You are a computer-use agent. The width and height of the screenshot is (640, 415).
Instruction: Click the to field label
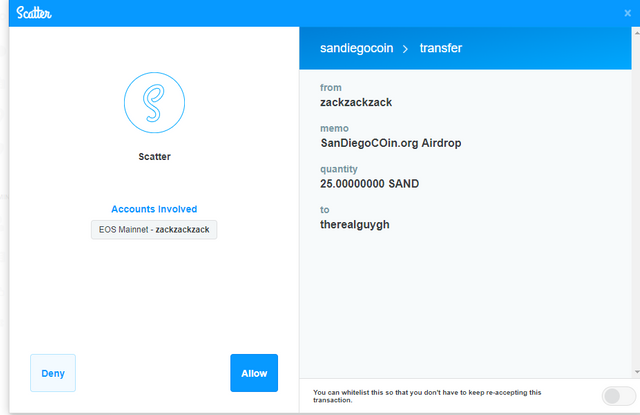point(324,210)
